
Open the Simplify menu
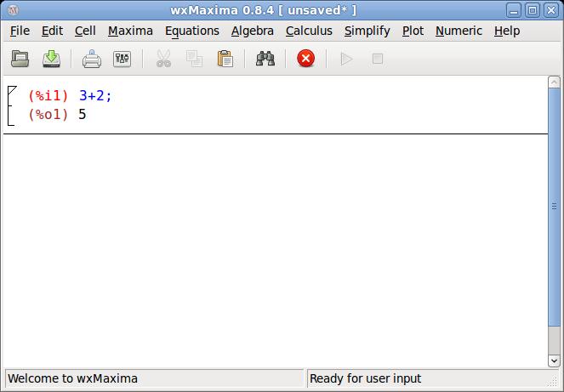tap(367, 31)
